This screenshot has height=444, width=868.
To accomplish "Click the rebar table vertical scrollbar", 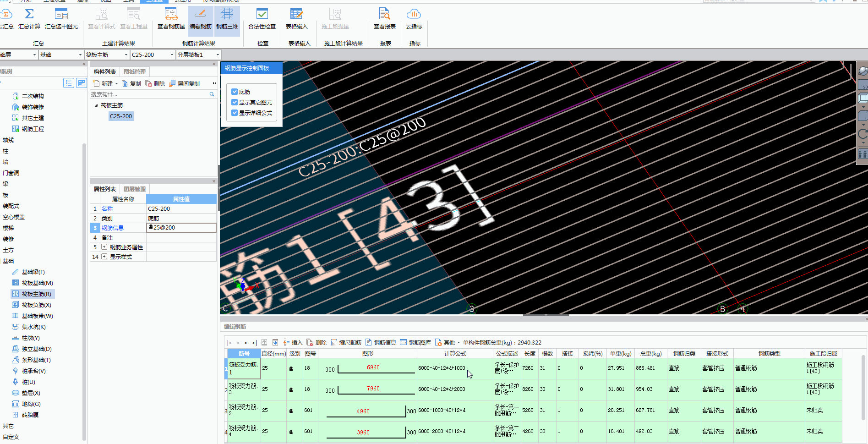I will (863, 388).
